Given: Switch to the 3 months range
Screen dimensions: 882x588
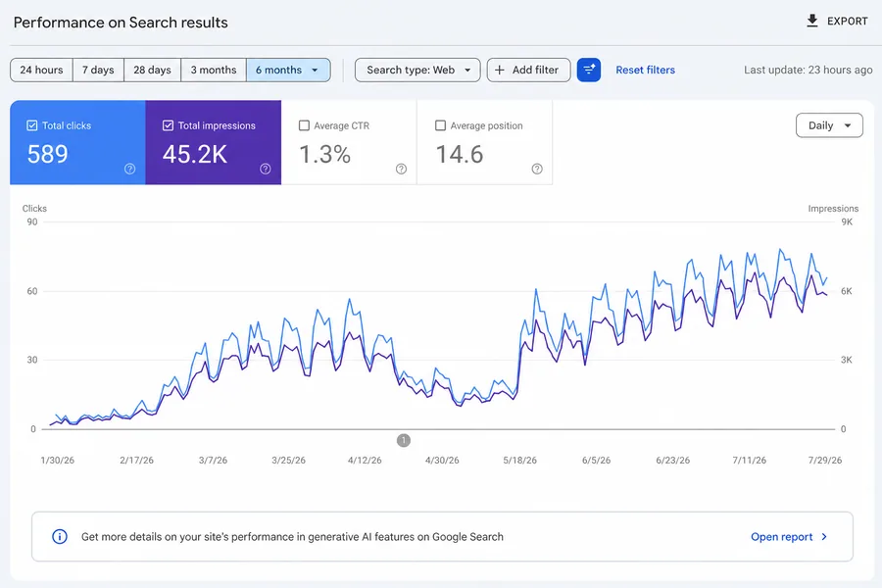Looking at the screenshot, I should 214,70.
